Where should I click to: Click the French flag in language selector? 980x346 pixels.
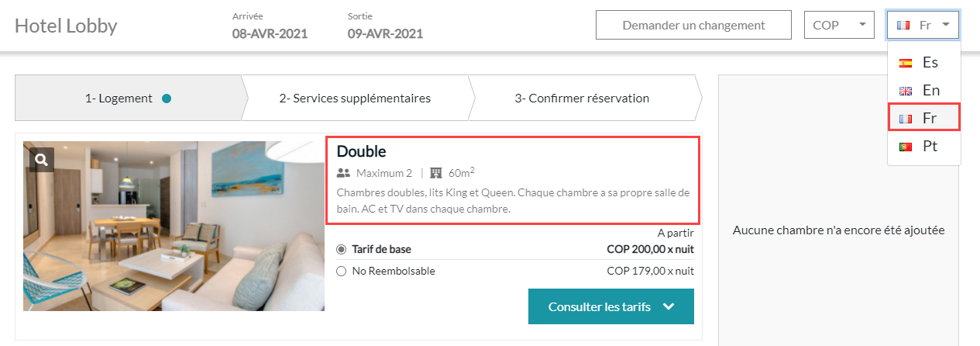(x=903, y=25)
